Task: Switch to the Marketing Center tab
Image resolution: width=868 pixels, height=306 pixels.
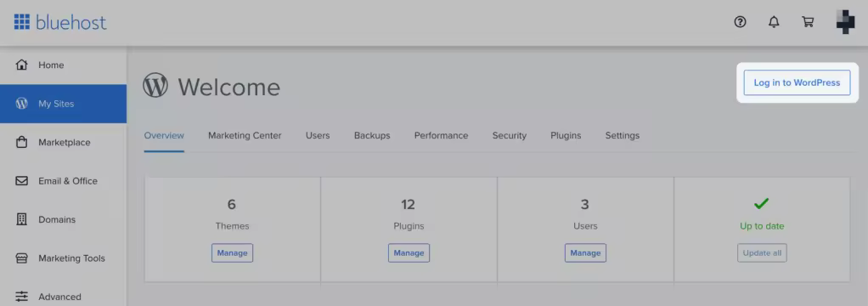Action: tap(245, 135)
